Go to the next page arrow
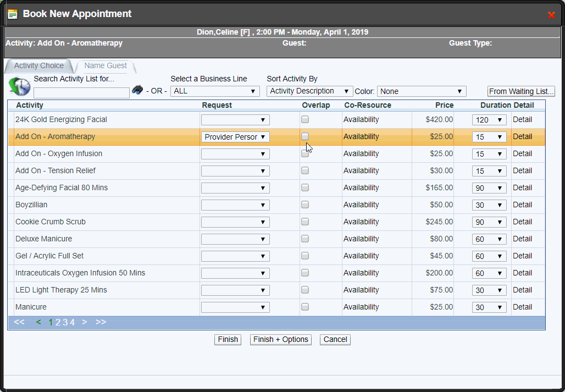 coord(85,322)
